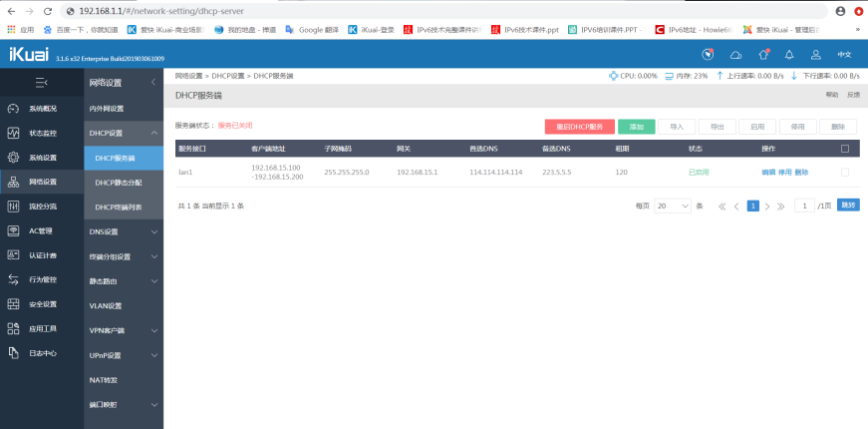Screen dimensions: 868x429
Task: Click the browser address bar
Action: [x=443, y=11]
